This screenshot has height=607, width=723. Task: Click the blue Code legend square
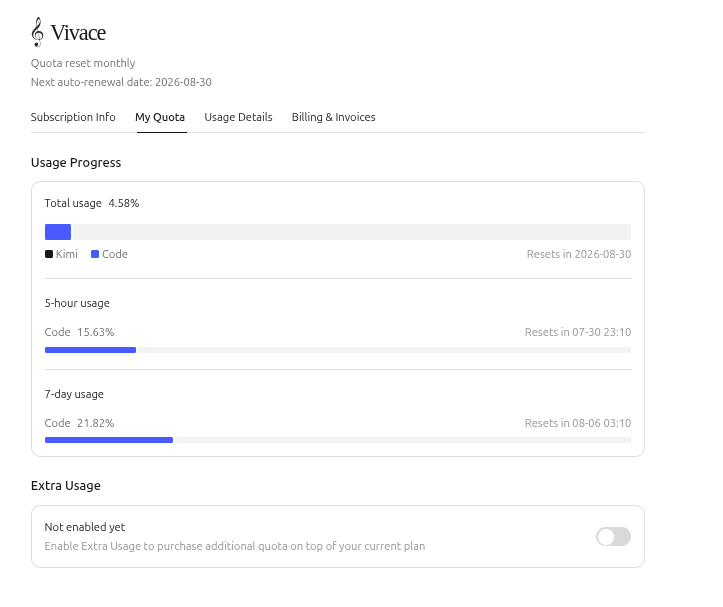95,254
